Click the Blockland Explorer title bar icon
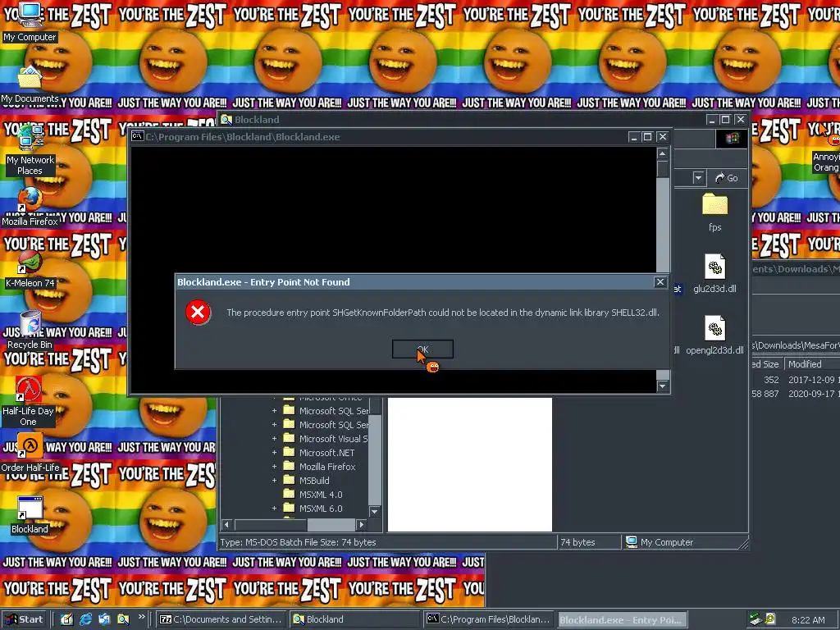This screenshot has height=630, width=840. pyautogui.click(x=226, y=120)
